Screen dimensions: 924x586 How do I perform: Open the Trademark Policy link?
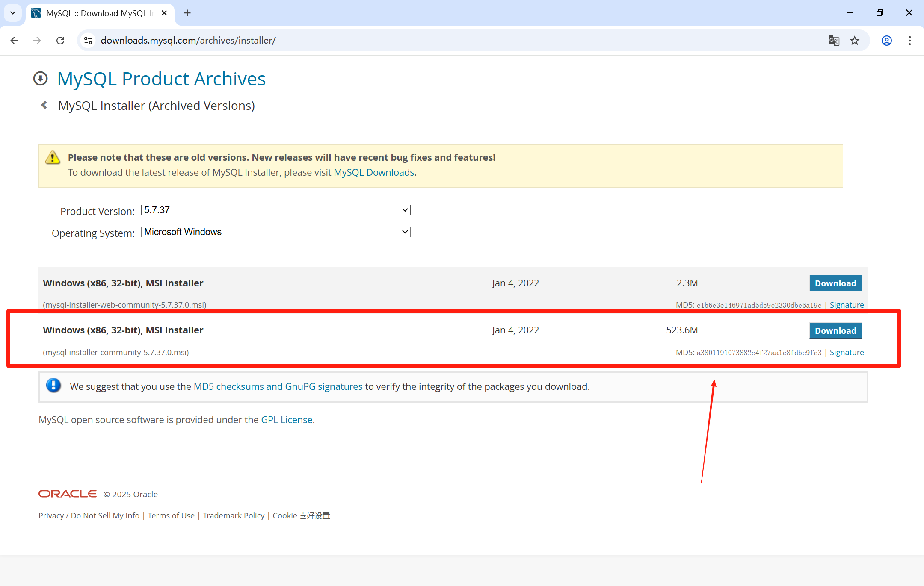[x=234, y=516]
